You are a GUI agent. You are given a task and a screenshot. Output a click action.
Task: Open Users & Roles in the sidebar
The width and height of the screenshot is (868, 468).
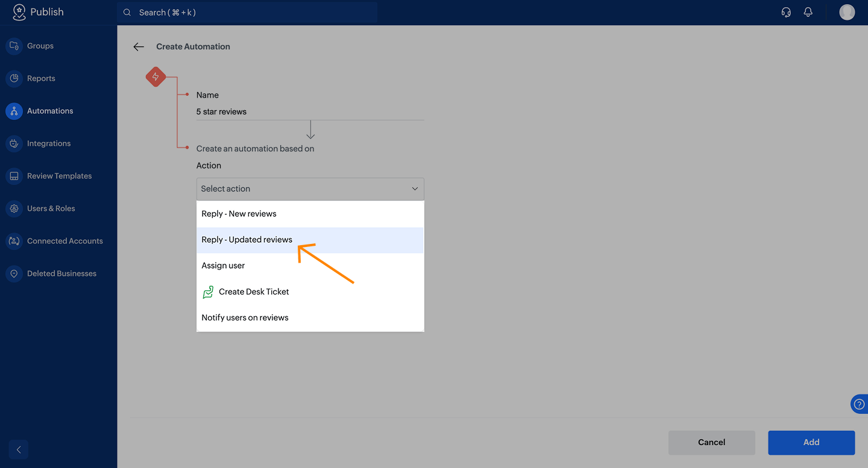pyautogui.click(x=58, y=208)
